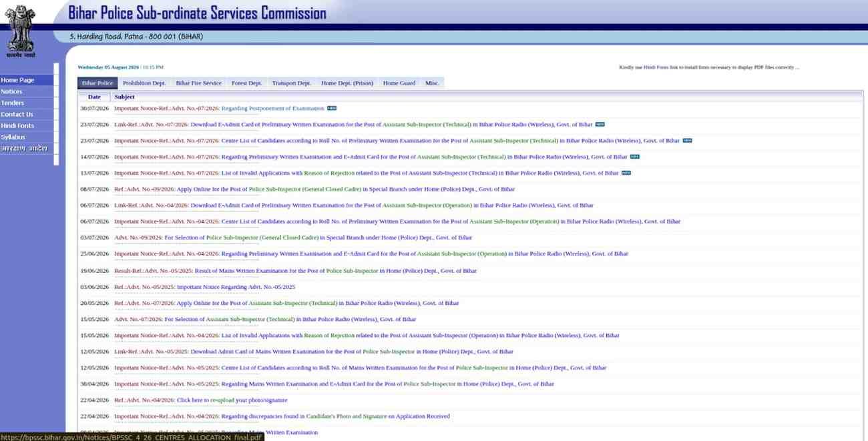868x441 pixels.
Task: Open Apply Online for Police Sub-Inspector (General Closed Cadre)
Action: 314,189
